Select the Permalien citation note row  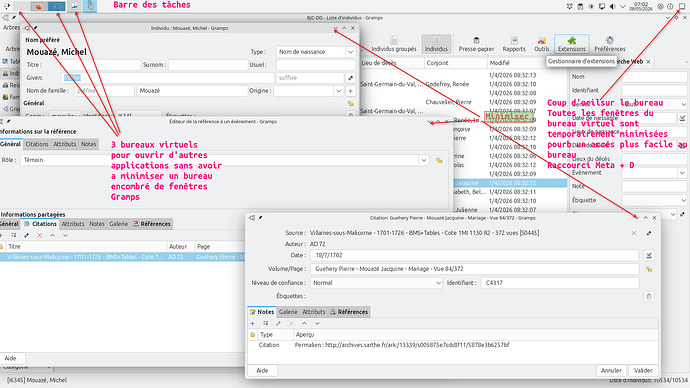[453, 345]
